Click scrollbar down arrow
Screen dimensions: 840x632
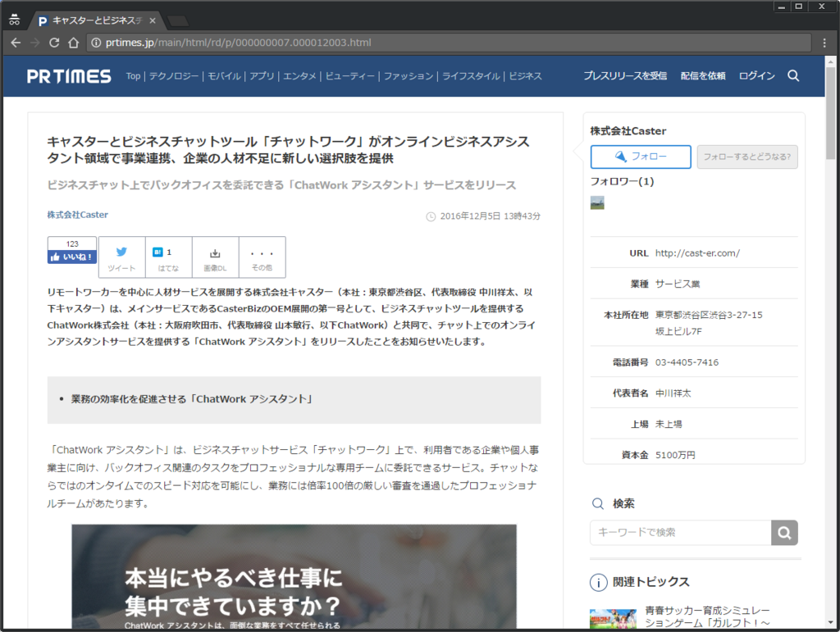tap(831, 622)
